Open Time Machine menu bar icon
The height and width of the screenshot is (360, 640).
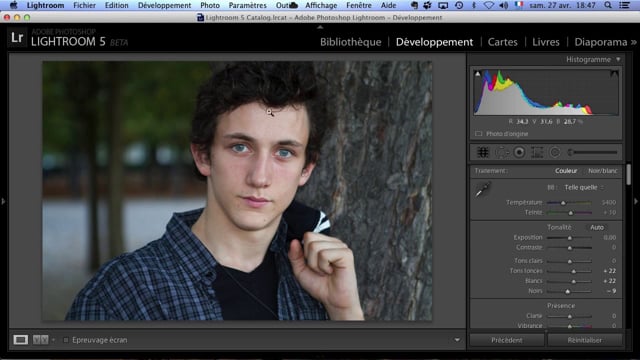[459, 5]
